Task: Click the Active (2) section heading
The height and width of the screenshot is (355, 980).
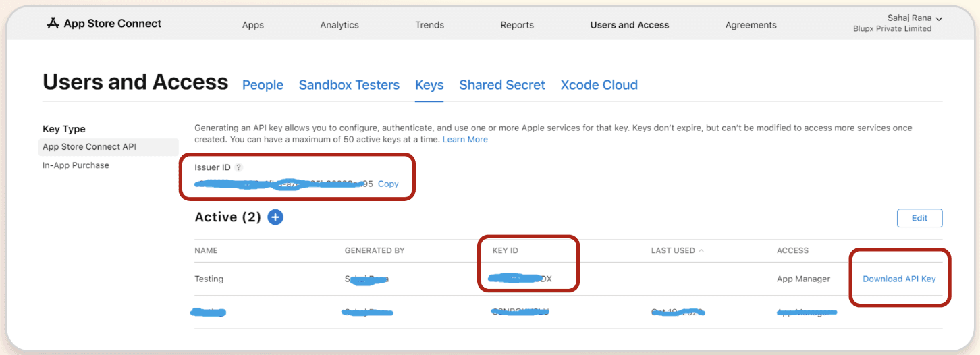Action: click(227, 217)
